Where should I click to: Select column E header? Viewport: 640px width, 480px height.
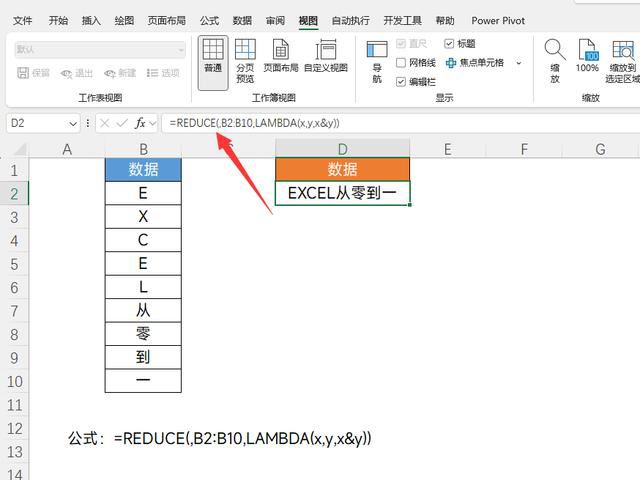click(448, 149)
